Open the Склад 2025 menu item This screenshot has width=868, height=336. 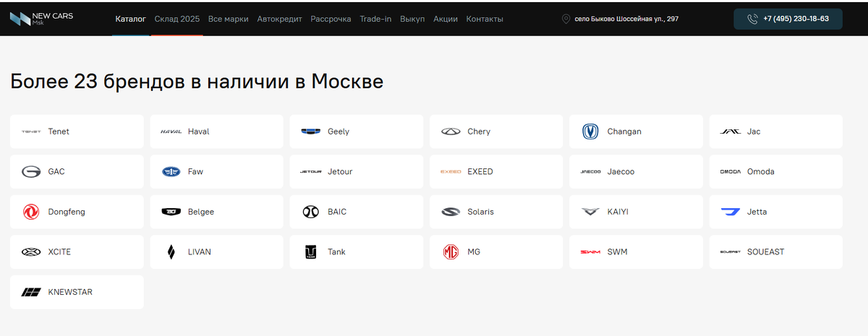[176, 19]
